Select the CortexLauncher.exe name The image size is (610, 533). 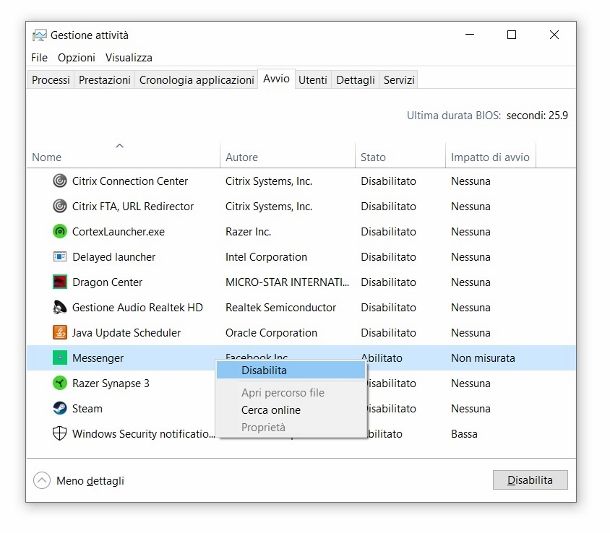point(118,231)
